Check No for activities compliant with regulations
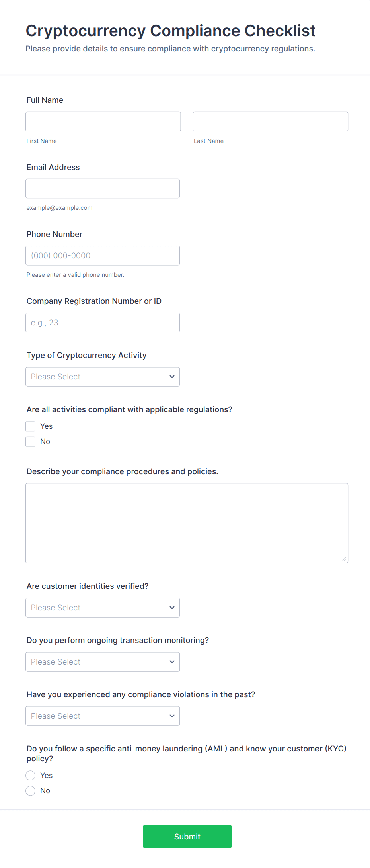This screenshot has width=370, height=868. (x=31, y=442)
